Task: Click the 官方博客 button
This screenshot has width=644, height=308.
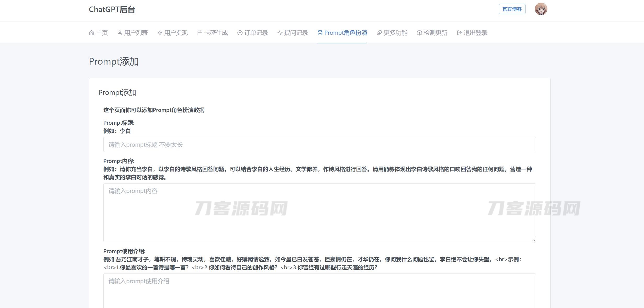Action: pyautogui.click(x=512, y=9)
